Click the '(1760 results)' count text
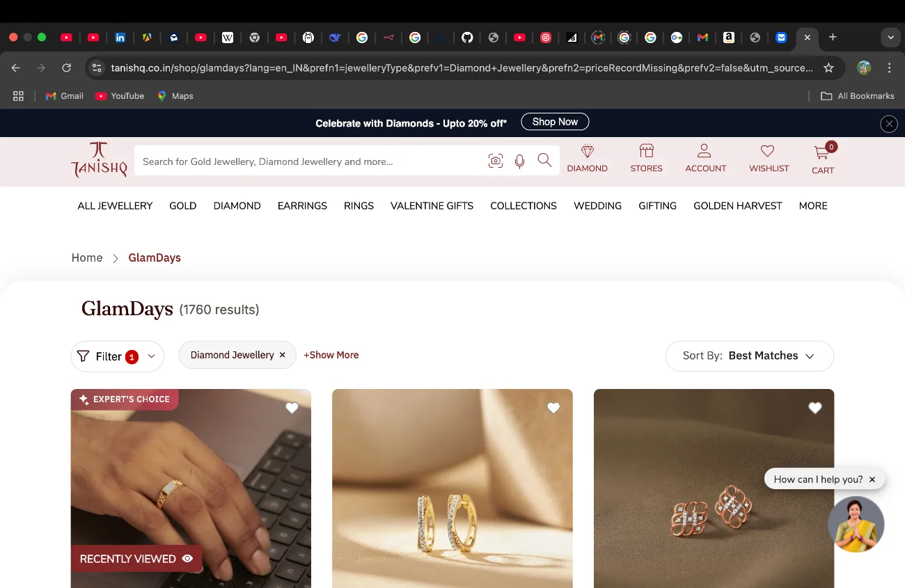 [x=219, y=310]
